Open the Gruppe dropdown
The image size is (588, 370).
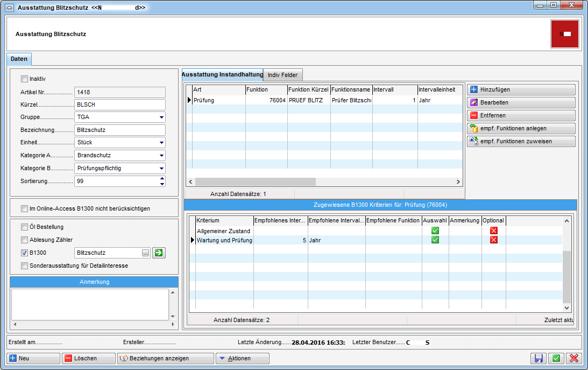(x=161, y=117)
